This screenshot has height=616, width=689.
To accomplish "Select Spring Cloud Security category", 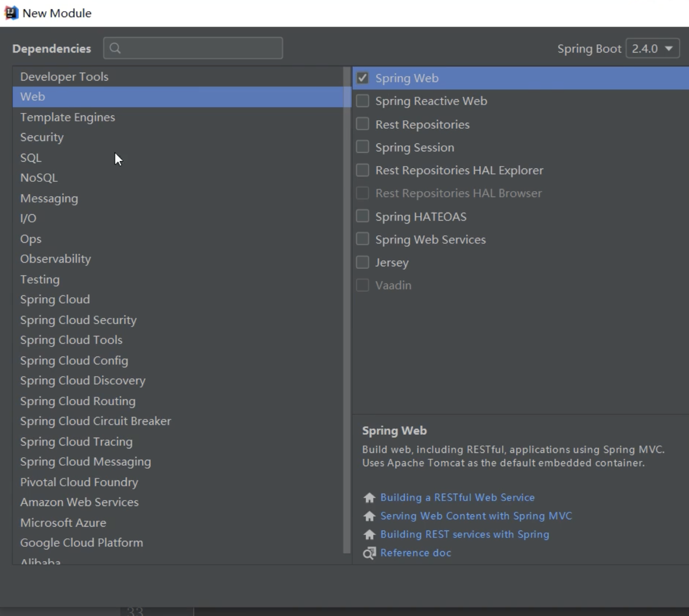I will pos(179,320).
